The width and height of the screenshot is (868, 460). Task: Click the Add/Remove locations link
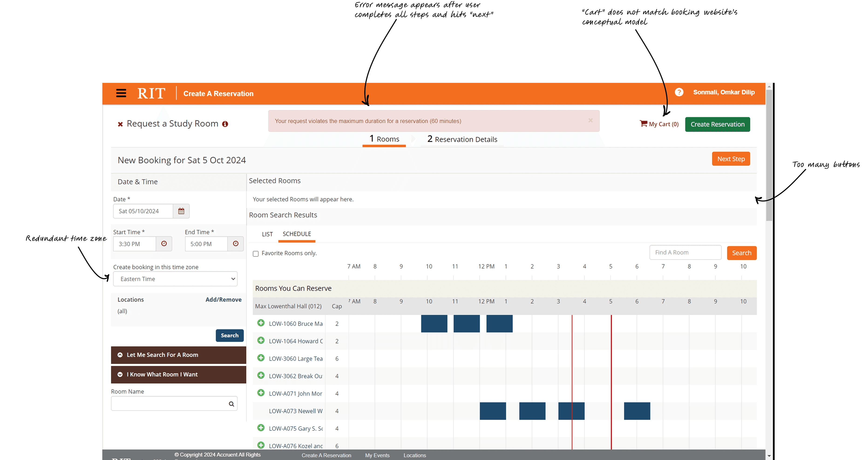pos(223,299)
